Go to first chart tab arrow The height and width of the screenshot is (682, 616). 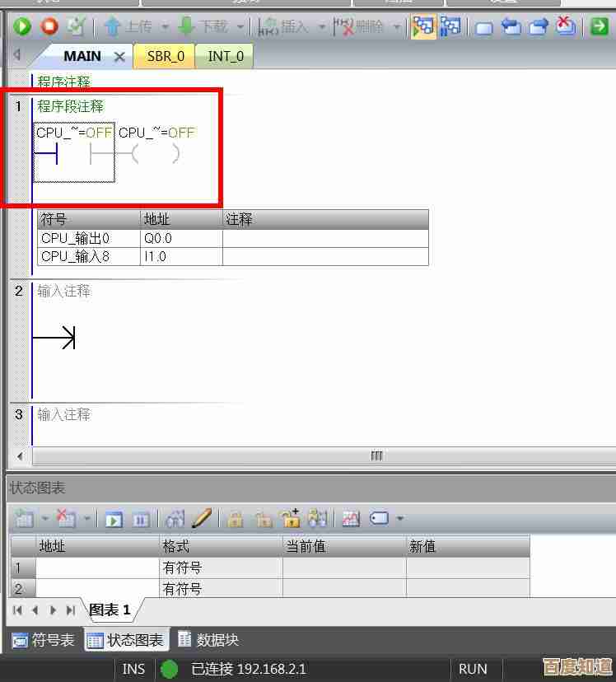click(x=18, y=610)
